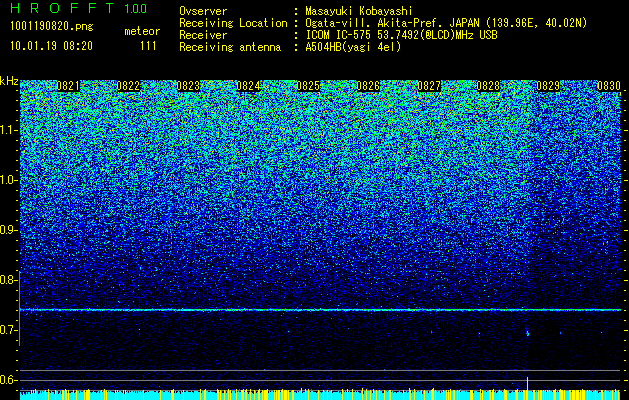Select the 0824 time marker
This screenshot has height=400, width=629.
tap(248, 86)
